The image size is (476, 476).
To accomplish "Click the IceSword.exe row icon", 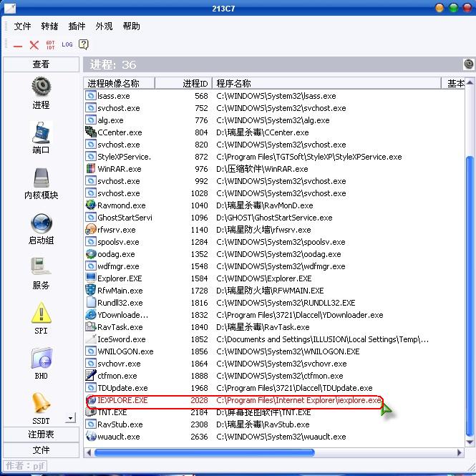I will 90,339.
